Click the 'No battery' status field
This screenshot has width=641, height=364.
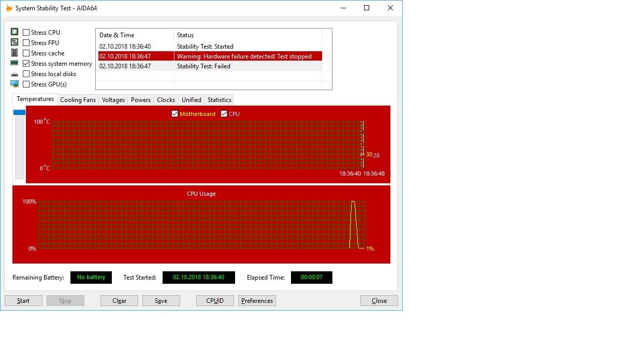pos(91,277)
